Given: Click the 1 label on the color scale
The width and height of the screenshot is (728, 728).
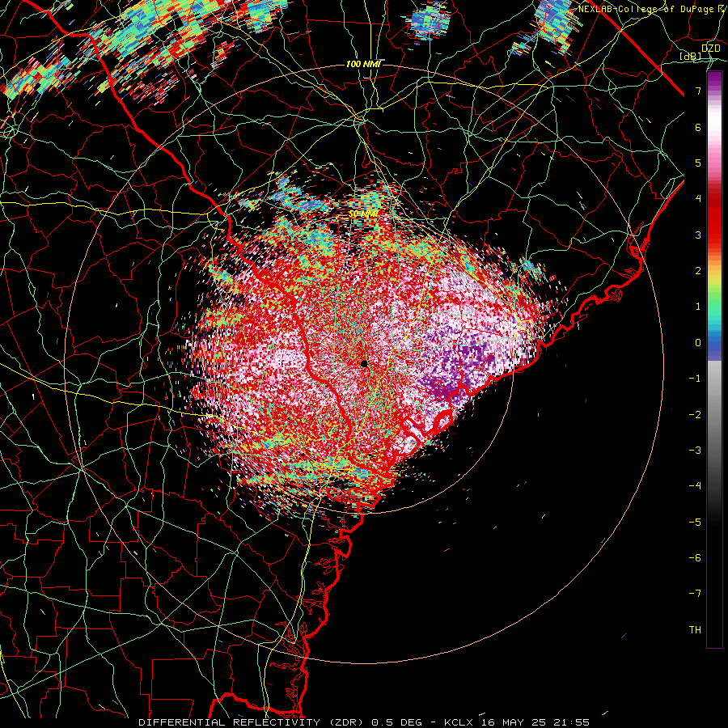Looking at the screenshot, I should click(698, 307).
